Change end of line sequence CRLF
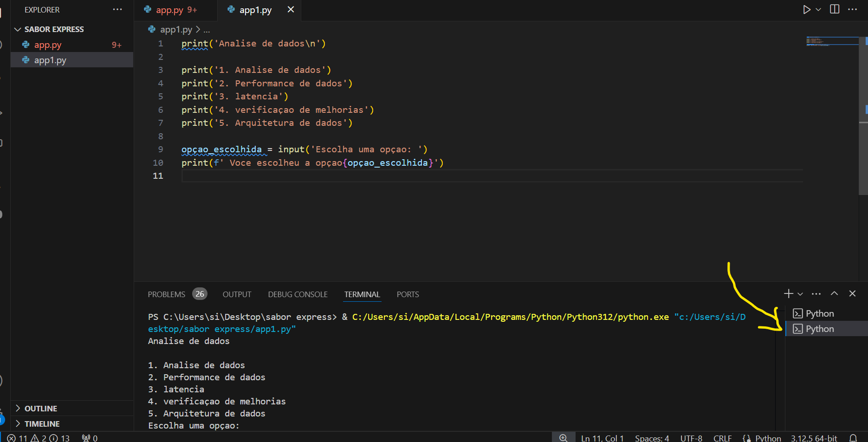868x442 pixels. point(722,438)
